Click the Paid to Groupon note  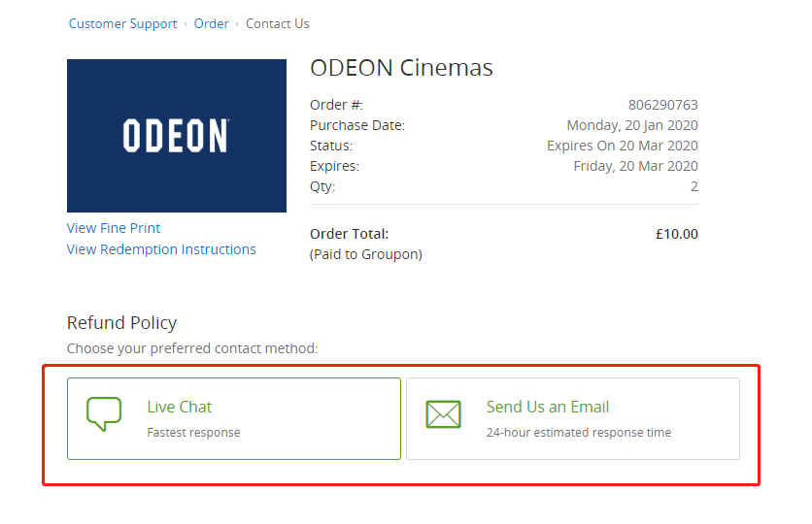[x=365, y=254]
